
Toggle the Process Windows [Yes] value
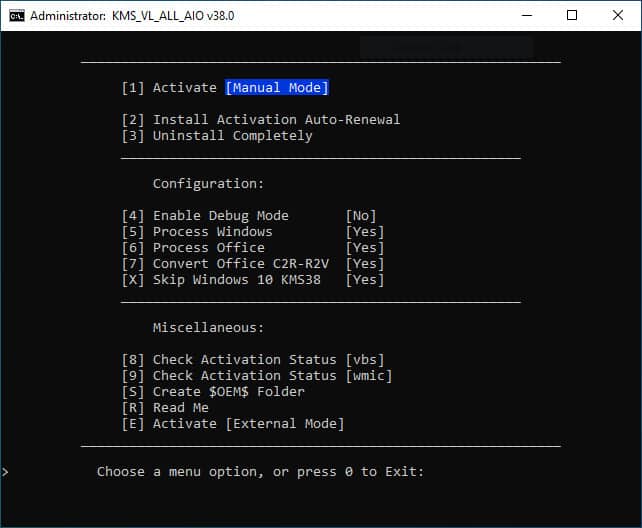(364, 232)
